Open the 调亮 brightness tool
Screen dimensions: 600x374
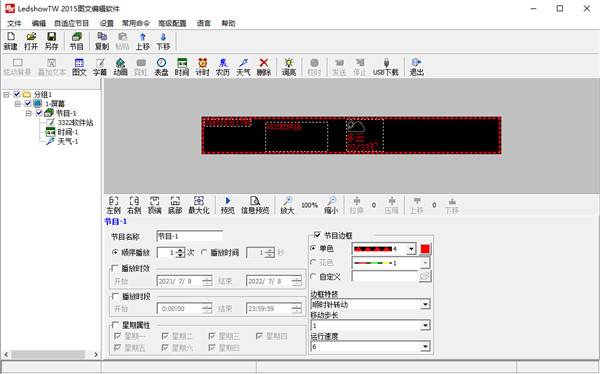click(289, 67)
